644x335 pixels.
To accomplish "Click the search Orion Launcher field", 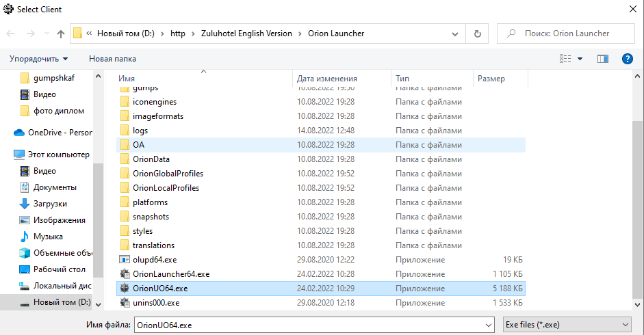I will (x=566, y=33).
